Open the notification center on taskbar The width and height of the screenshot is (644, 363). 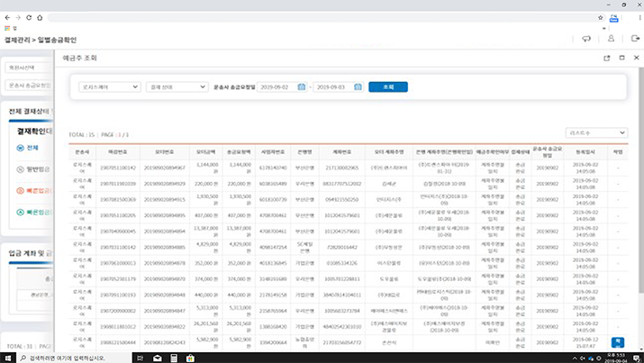pyautogui.click(x=637, y=358)
